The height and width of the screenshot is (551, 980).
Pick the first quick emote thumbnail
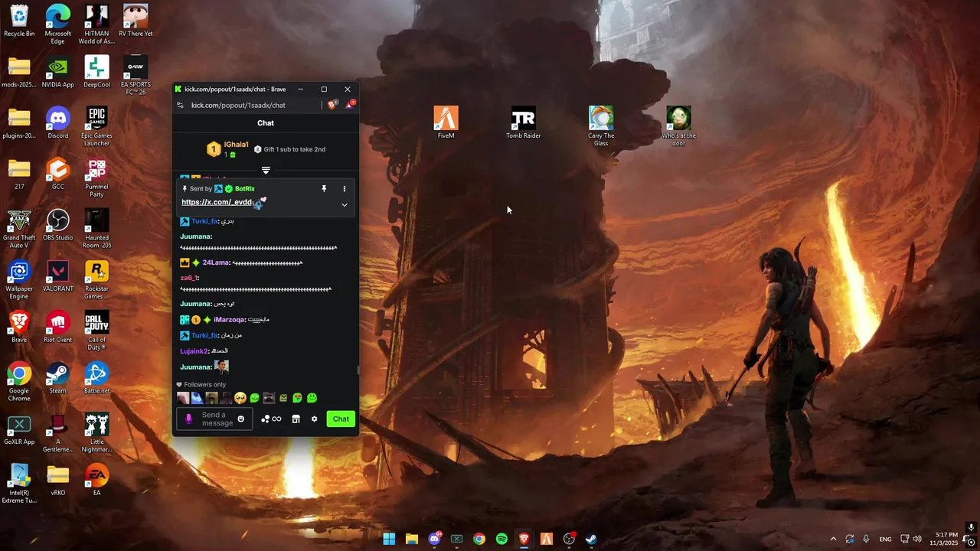183,398
